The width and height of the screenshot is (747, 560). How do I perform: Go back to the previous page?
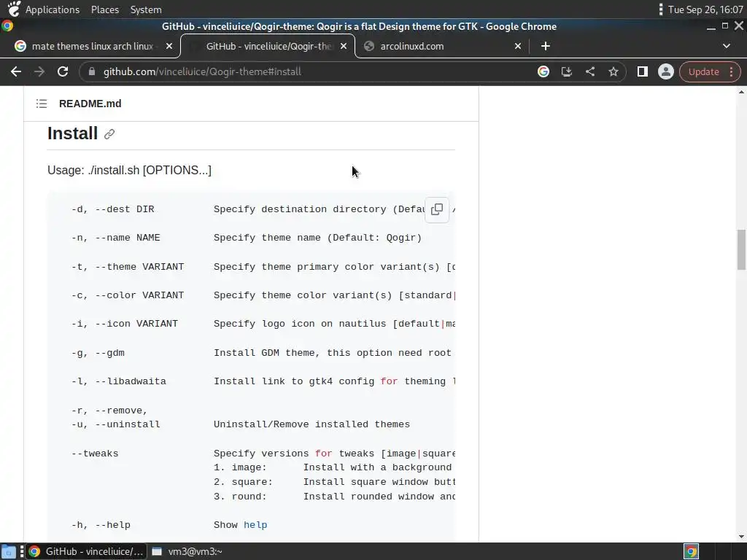pos(16,72)
